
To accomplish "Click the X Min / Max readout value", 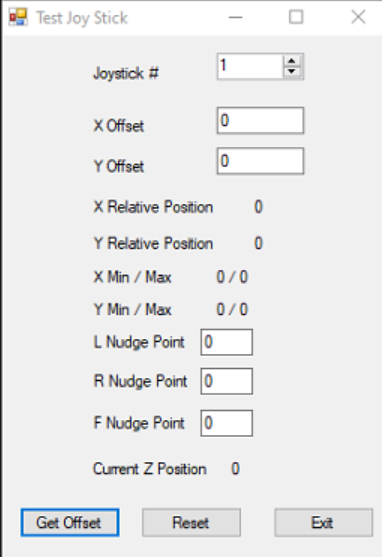I will click(232, 277).
